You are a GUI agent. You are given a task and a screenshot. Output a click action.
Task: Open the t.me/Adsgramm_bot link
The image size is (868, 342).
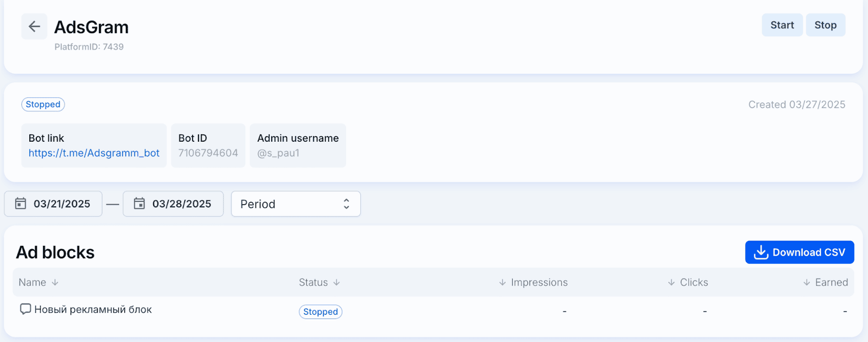94,153
